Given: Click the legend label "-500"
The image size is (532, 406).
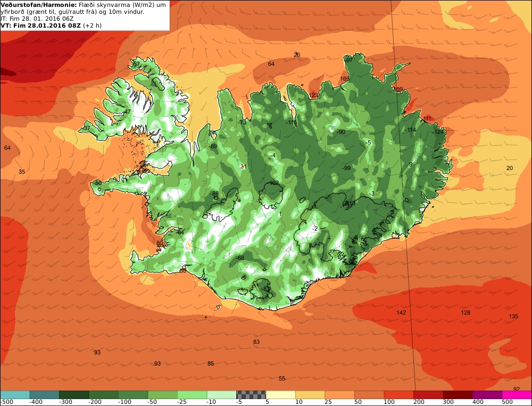Looking at the screenshot, I should pos(7,402).
